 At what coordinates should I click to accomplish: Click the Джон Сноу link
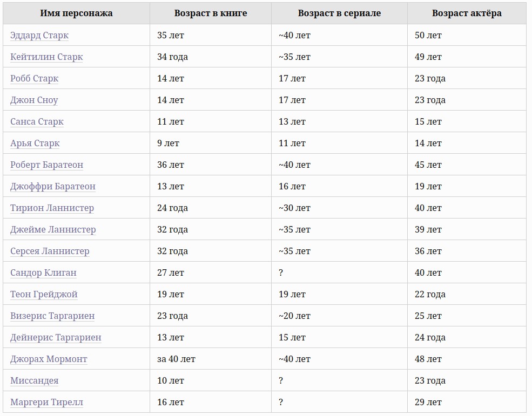(x=34, y=100)
